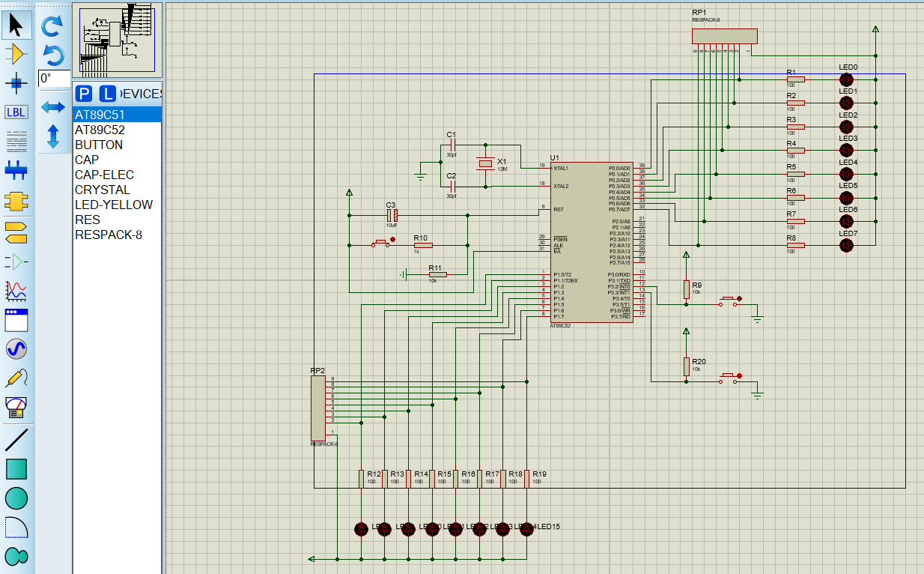
Task: Select the Buses mode tool
Action: coord(16,169)
